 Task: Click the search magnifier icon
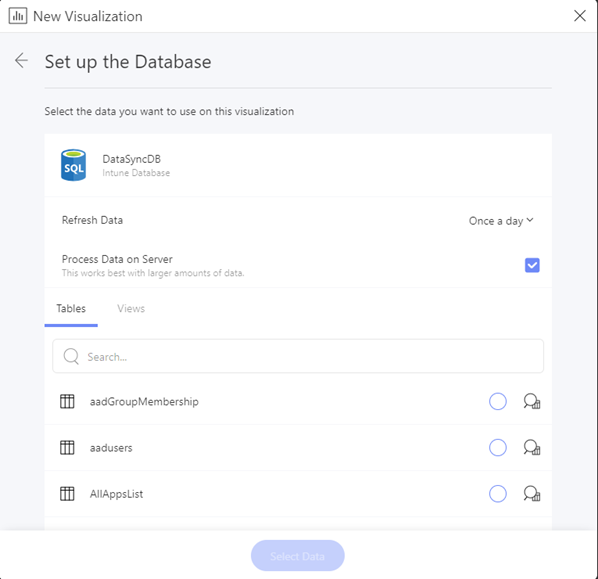pos(71,356)
